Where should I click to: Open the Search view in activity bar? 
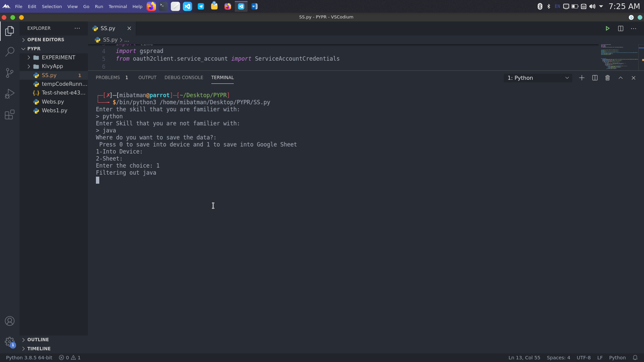pos(10,52)
